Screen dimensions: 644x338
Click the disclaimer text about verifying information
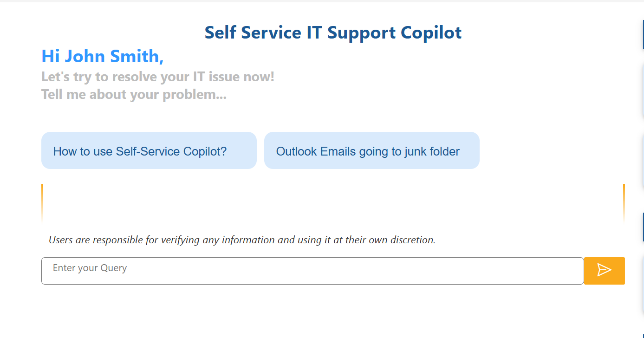coord(242,240)
